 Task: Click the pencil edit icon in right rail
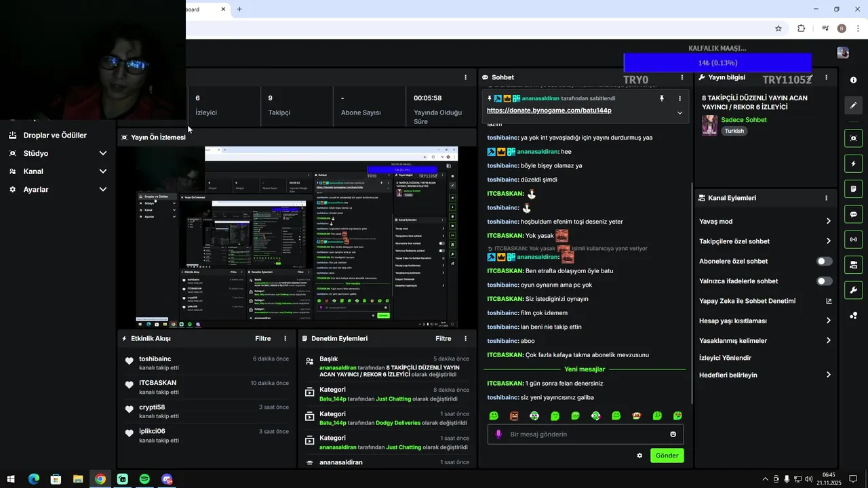[x=853, y=105]
